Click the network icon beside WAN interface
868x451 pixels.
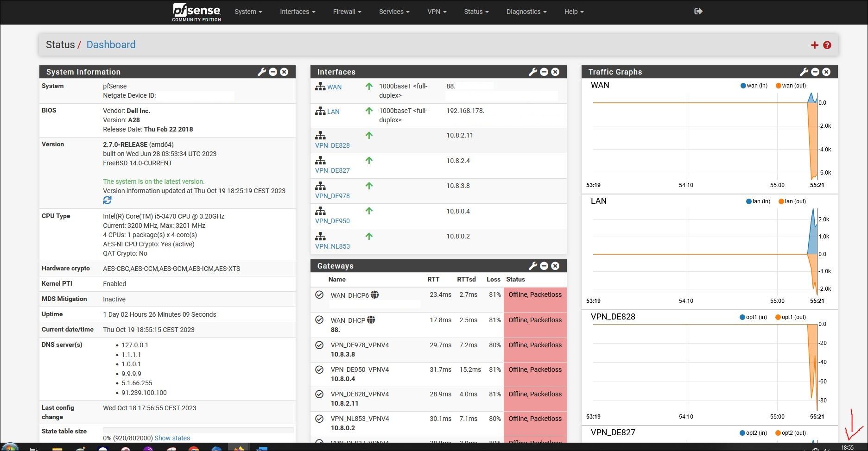click(320, 87)
